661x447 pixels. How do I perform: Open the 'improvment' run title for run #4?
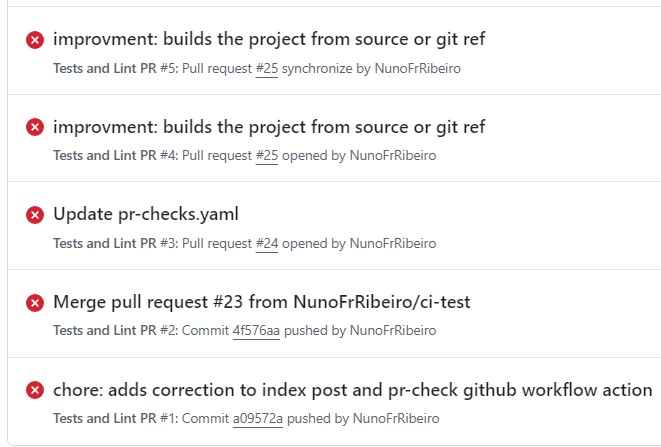269,126
